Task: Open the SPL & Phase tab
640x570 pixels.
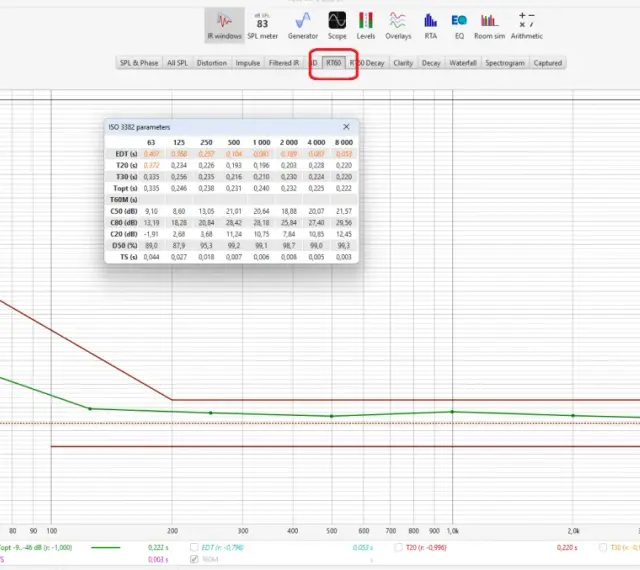Action: pyautogui.click(x=139, y=63)
